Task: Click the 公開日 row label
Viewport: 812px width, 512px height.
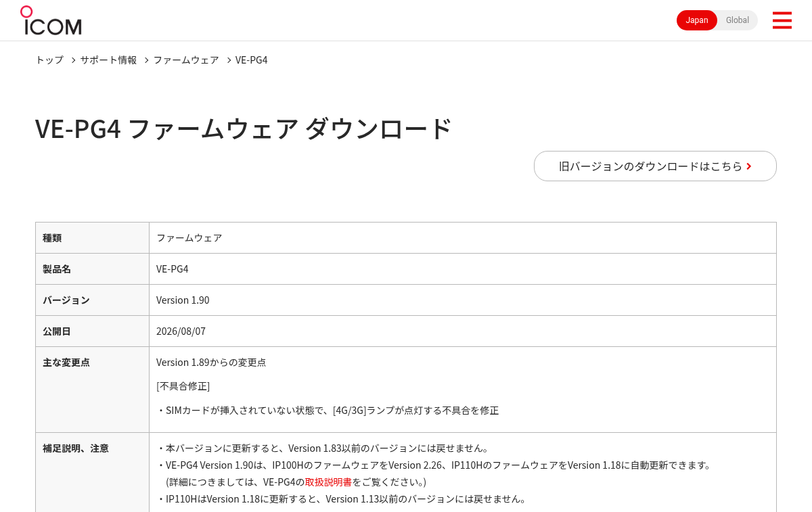Action: click(92, 331)
